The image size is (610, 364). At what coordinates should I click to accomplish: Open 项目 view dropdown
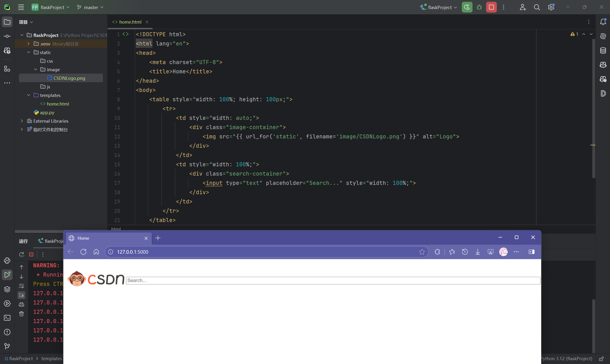coord(26,22)
